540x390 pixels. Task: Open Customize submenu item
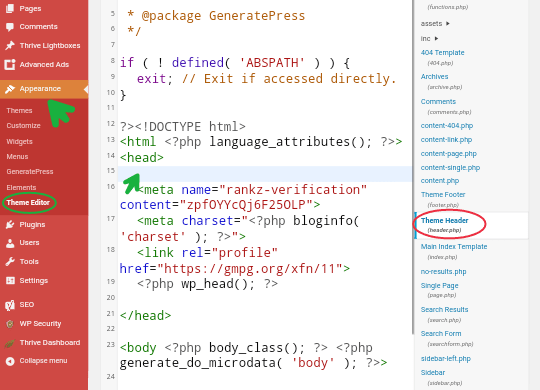click(23, 126)
